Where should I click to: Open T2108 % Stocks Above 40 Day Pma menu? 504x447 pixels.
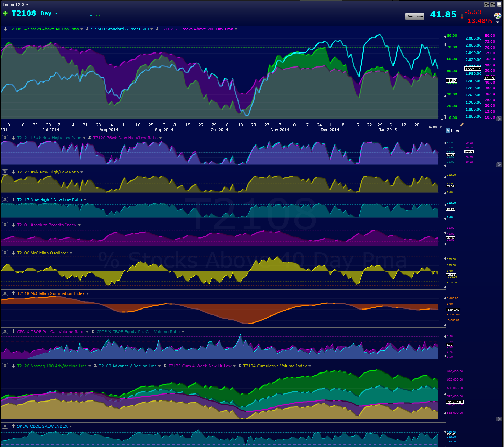tap(82, 29)
